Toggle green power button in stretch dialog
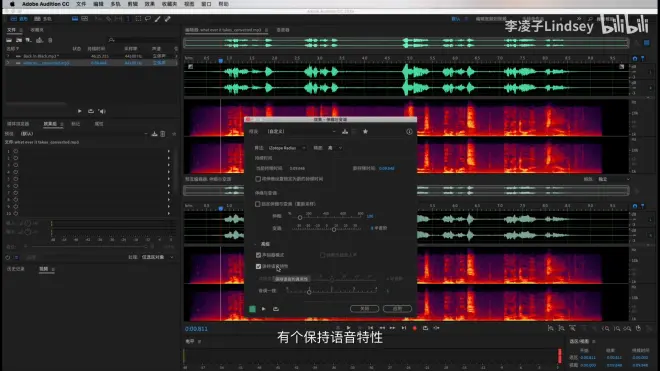The image size is (660, 371). tap(252, 309)
